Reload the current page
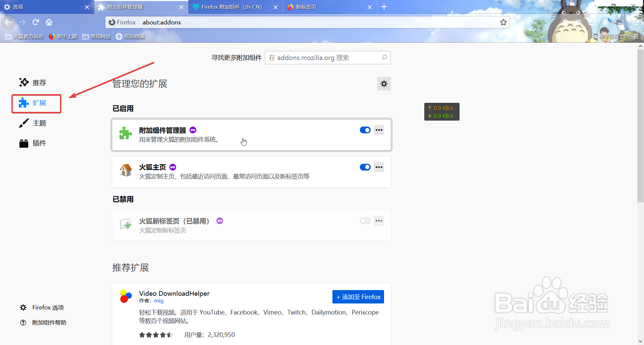 point(36,22)
